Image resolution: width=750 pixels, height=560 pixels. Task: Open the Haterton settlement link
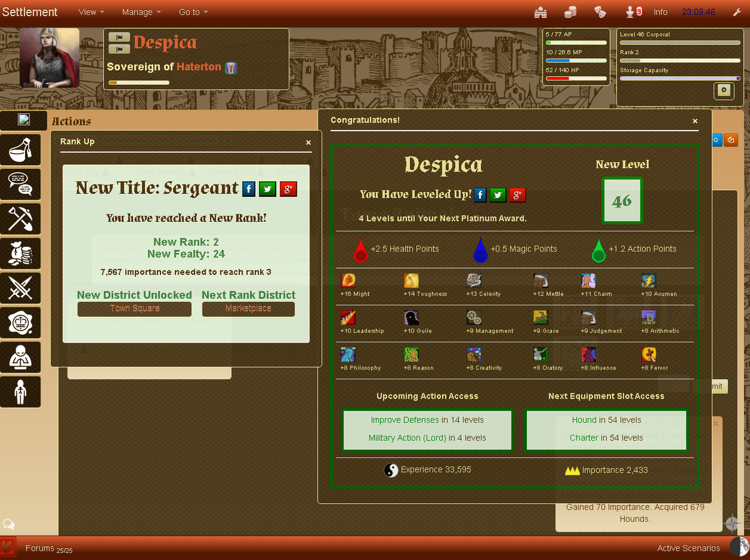click(199, 66)
